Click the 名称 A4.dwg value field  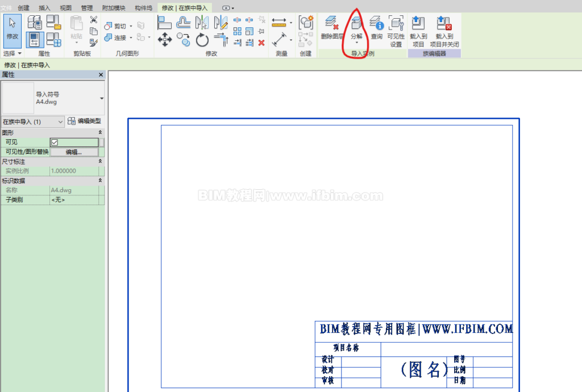click(74, 190)
